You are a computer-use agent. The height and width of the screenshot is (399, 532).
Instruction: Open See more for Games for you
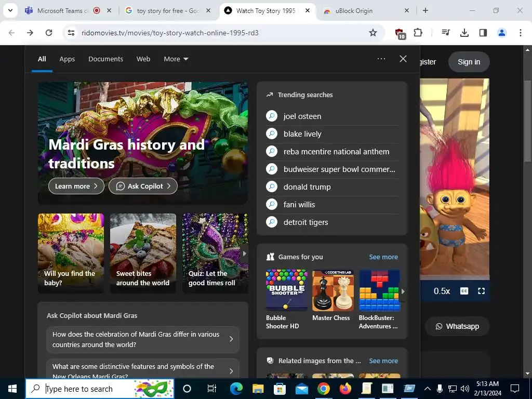pos(383,257)
